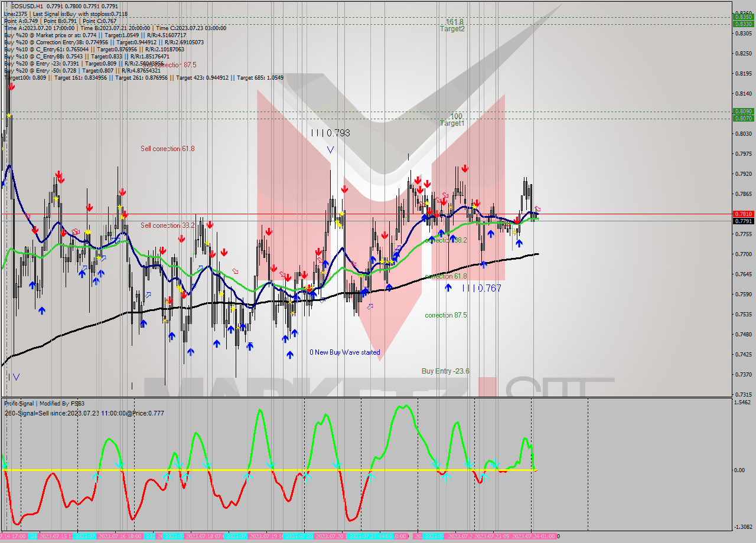Click the '161.8' Fibonacci level label
This screenshot has width=756, height=543.
pos(455,22)
